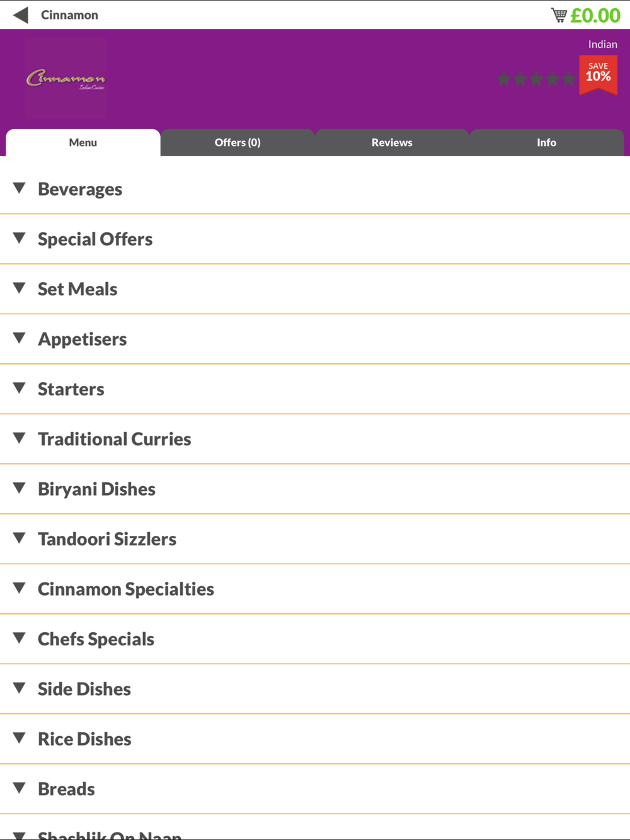Expand the Biryani Dishes triangle arrow
Image resolution: width=630 pixels, height=840 pixels.
coord(20,488)
